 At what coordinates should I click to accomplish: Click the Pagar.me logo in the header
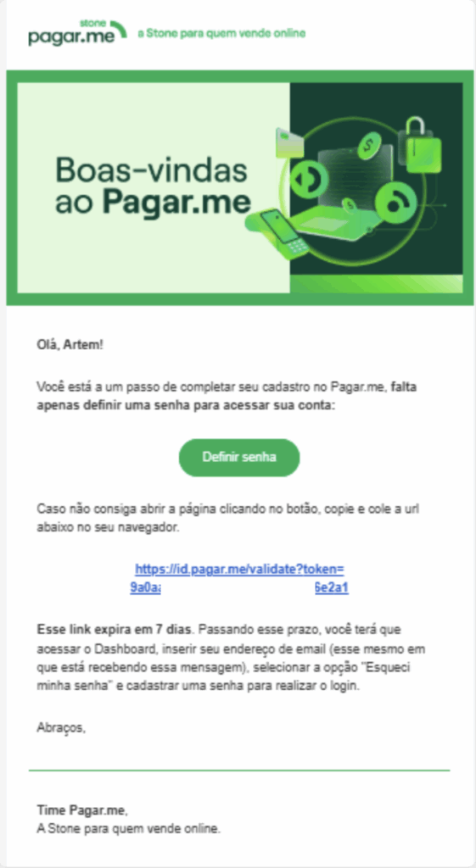coord(77,33)
